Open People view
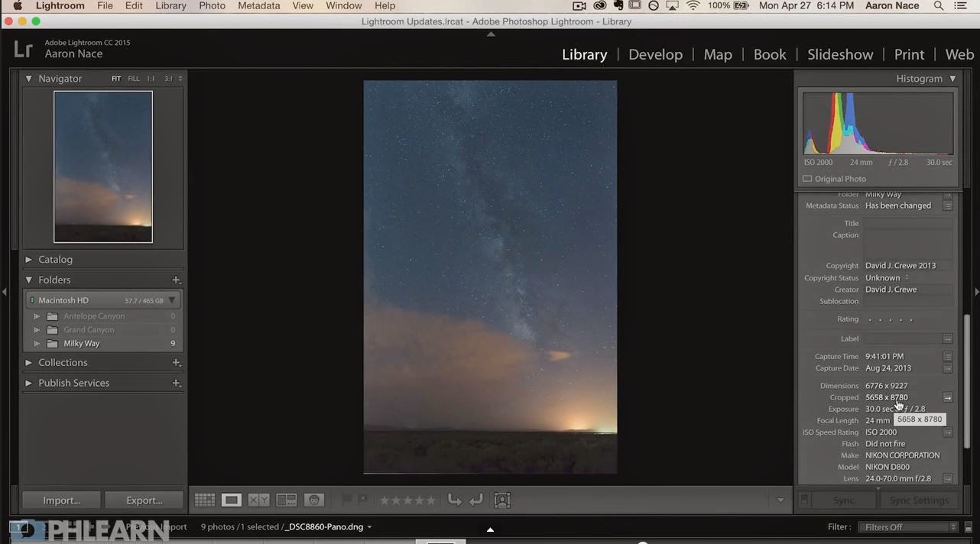This screenshot has width=980, height=544. 314,500
